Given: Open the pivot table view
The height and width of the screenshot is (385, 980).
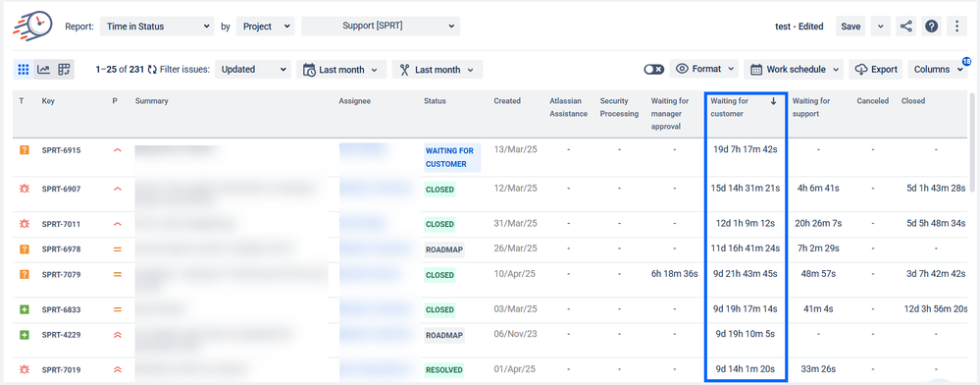Looking at the screenshot, I should click(x=64, y=70).
